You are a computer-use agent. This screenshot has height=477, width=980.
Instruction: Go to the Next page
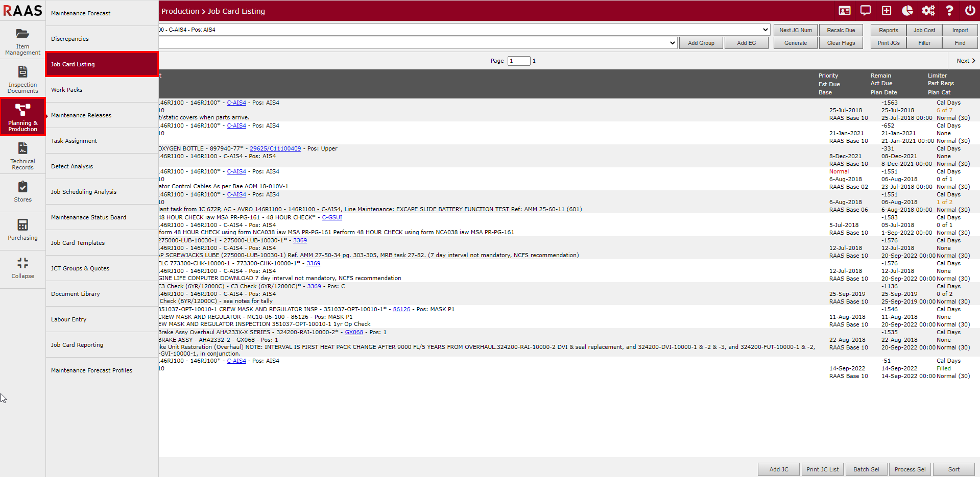pos(965,61)
